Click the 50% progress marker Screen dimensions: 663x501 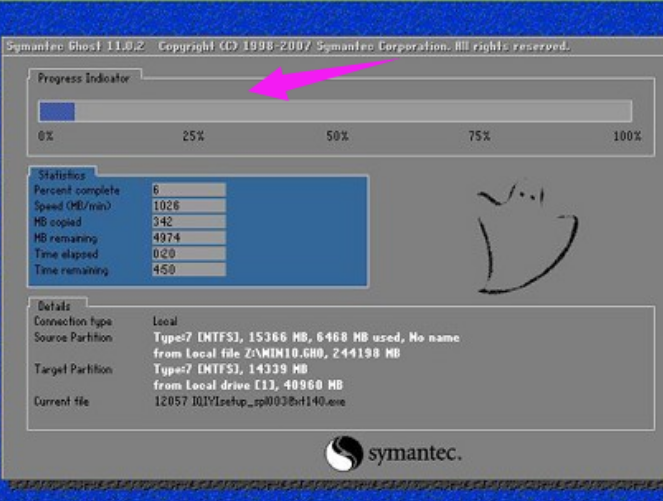pyautogui.click(x=337, y=136)
